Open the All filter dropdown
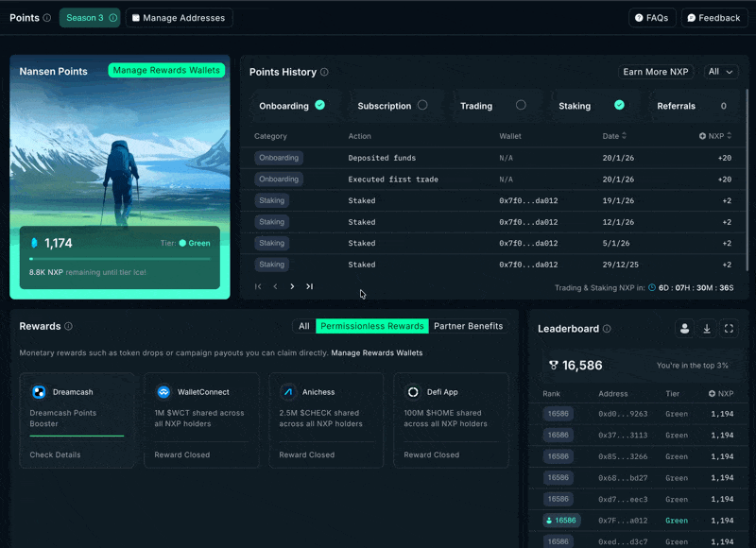This screenshot has width=756, height=548. tap(720, 72)
